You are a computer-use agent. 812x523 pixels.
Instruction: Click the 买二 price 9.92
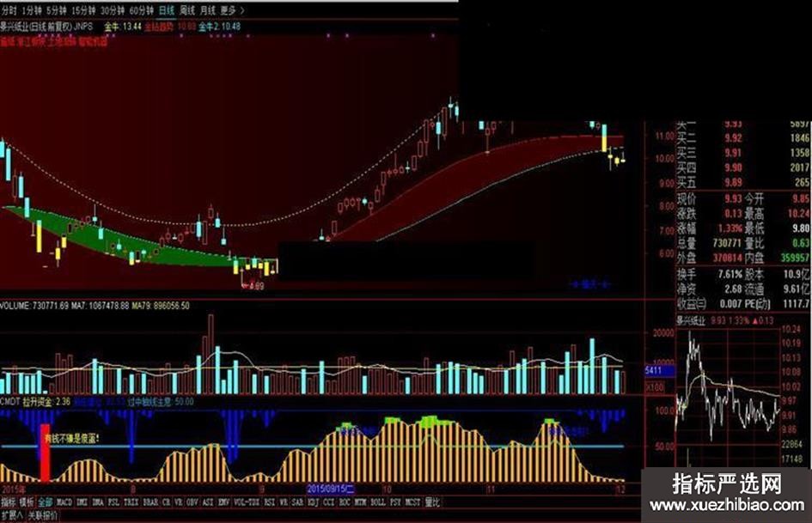tap(733, 139)
